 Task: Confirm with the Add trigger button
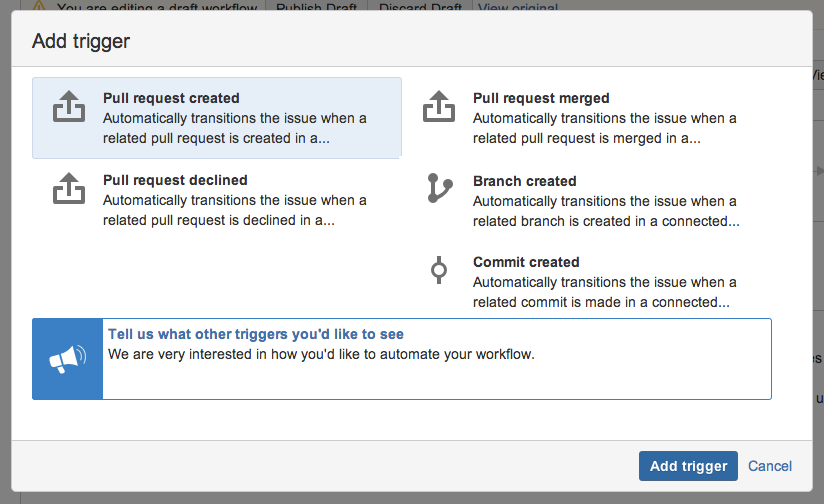pos(688,466)
